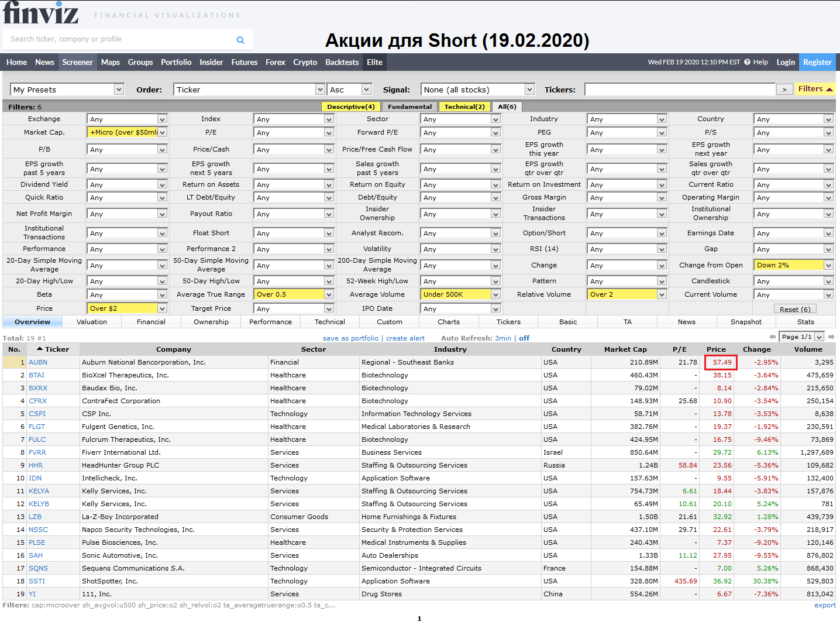Click save as portfolio link
840x632 pixels.
tap(350, 338)
